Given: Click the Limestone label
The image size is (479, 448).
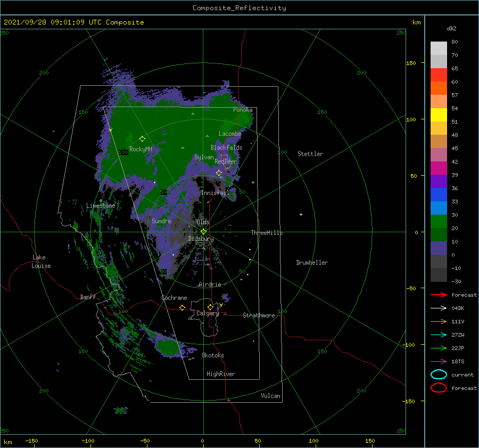Looking at the screenshot, I should click(101, 206).
